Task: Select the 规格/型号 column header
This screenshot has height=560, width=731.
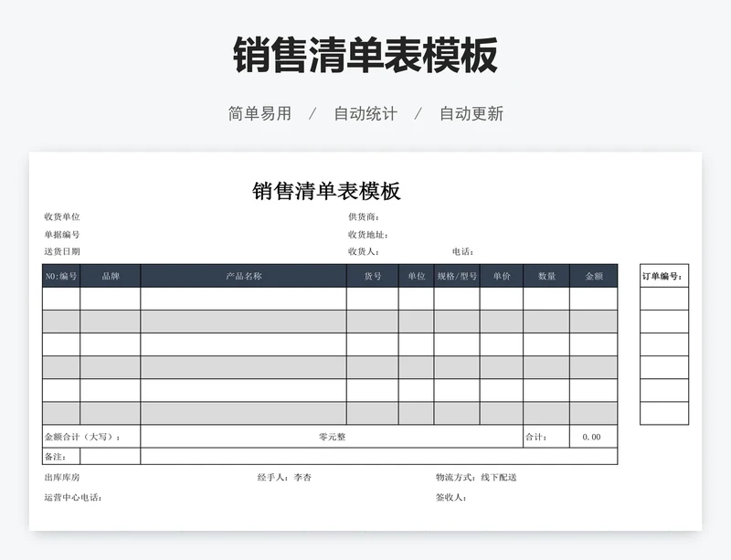Action: click(x=457, y=276)
